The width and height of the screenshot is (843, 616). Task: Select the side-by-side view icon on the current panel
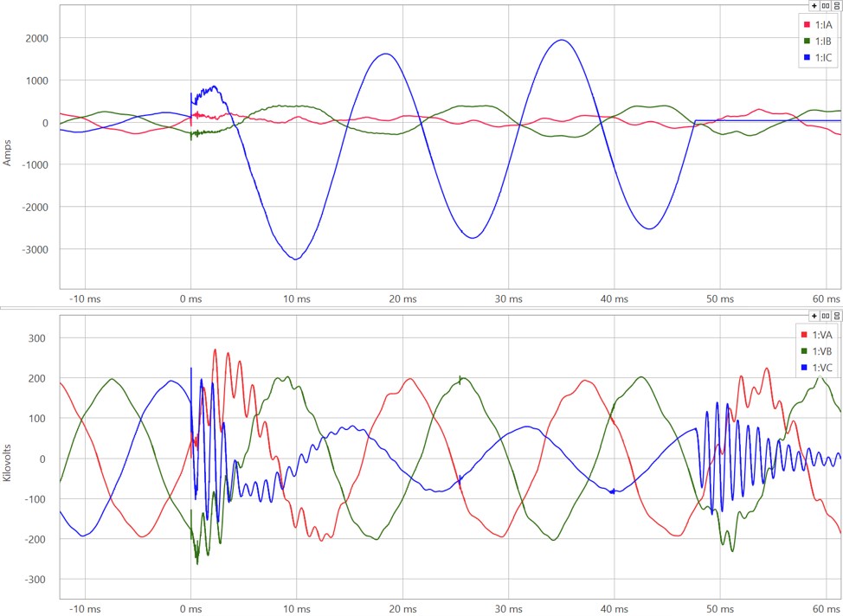click(x=825, y=6)
